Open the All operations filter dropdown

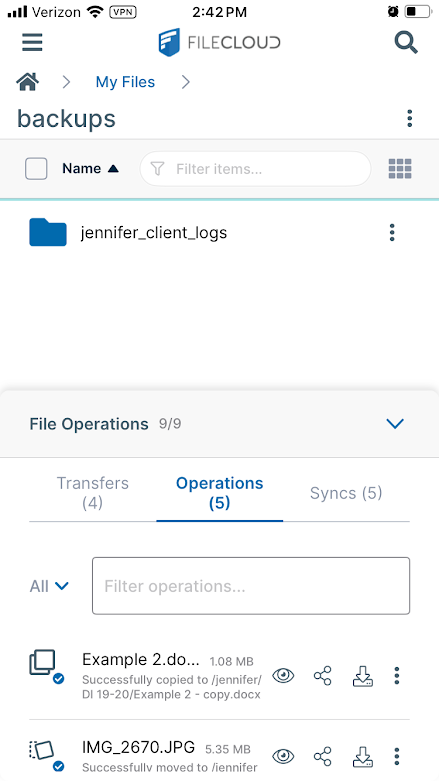pos(49,586)
